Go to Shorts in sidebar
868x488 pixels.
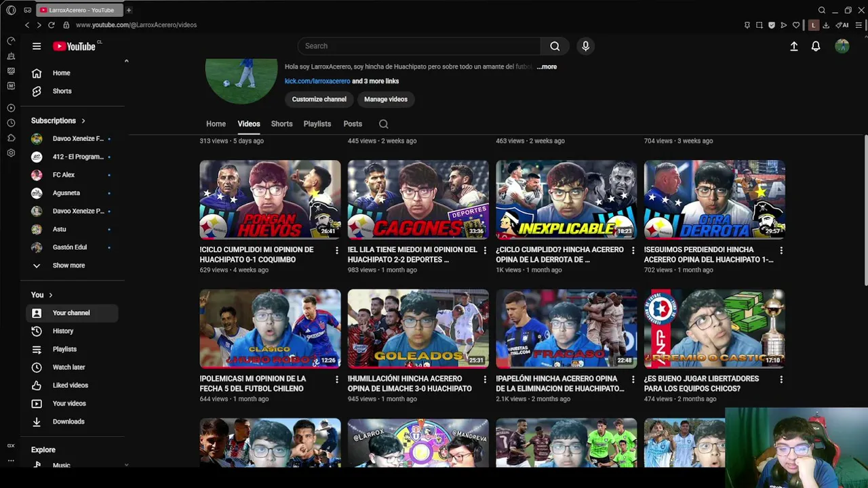click(x=72, y=91)
